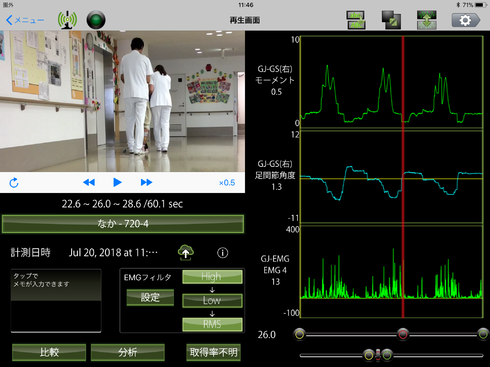490x367 pixels.
Task: Click the EMGフィルタ label
Action: tap(147, 277)
